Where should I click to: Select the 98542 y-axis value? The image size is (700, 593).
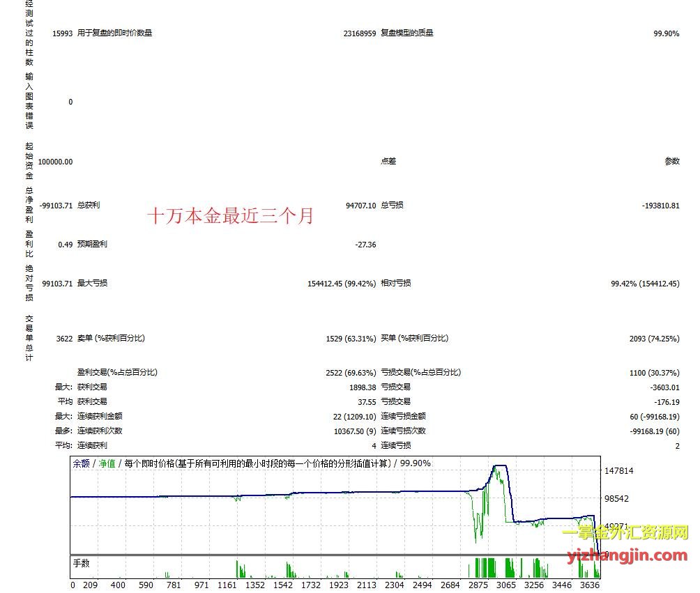(x=616, y=499)
